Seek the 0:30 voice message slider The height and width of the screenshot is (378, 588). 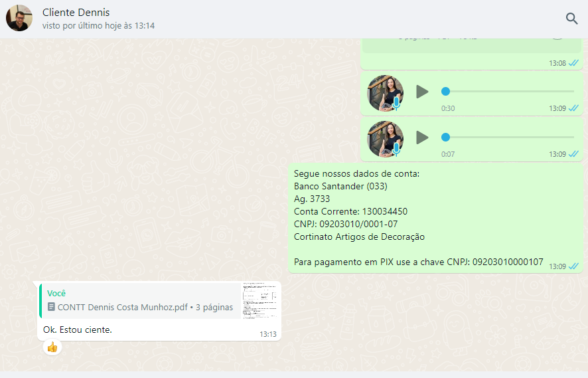(x=508, y=91)
